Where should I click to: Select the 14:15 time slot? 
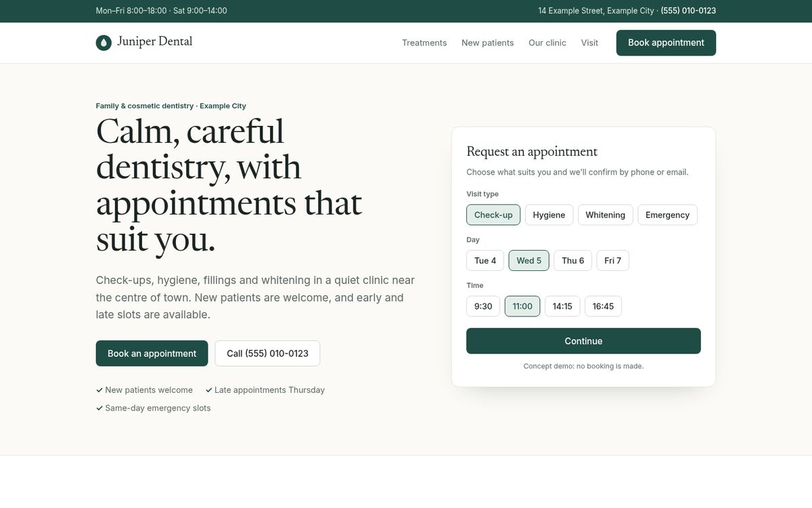(562, 306)
